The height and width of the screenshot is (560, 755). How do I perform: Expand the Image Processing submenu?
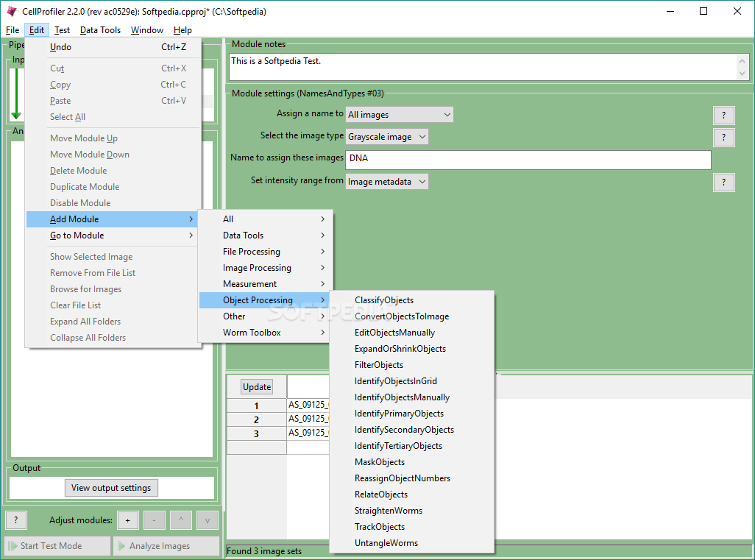(266, 268)
